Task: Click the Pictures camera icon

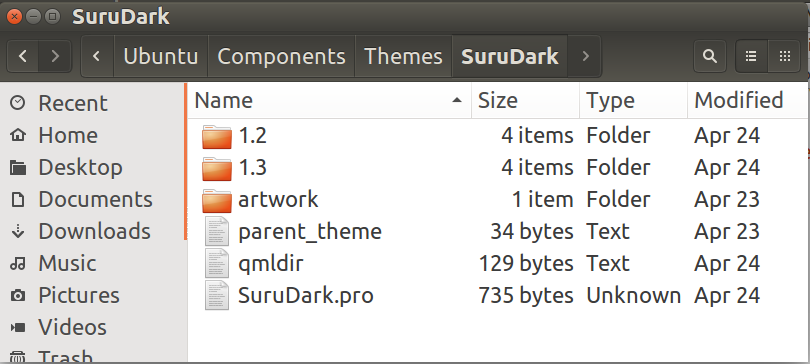Action: tap(18, 296)
